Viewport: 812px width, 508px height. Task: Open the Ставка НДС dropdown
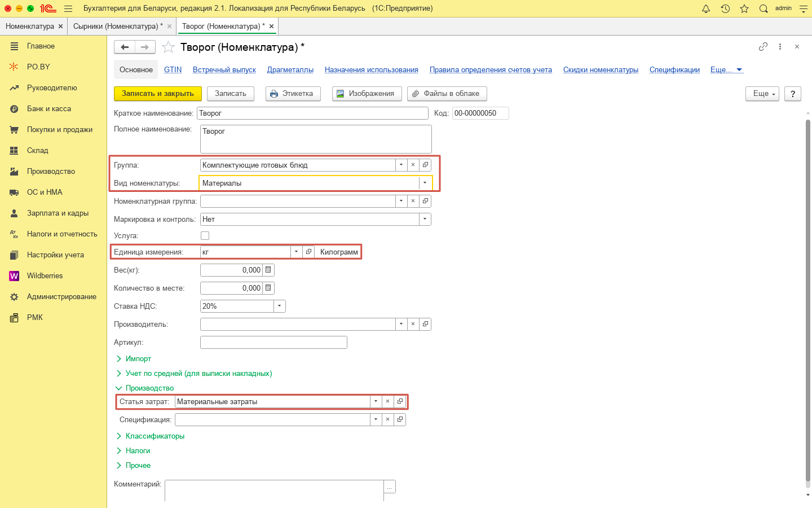[x=279, y=306]
